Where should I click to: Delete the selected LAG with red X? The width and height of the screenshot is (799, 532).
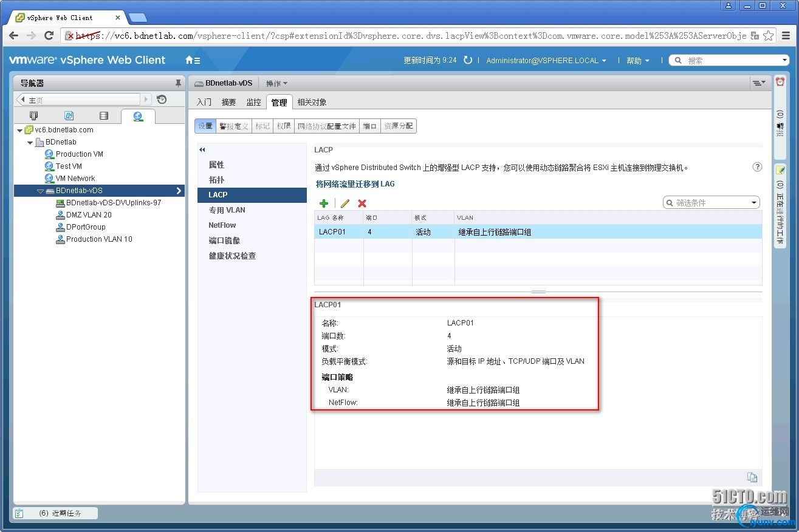pos(362,203)
